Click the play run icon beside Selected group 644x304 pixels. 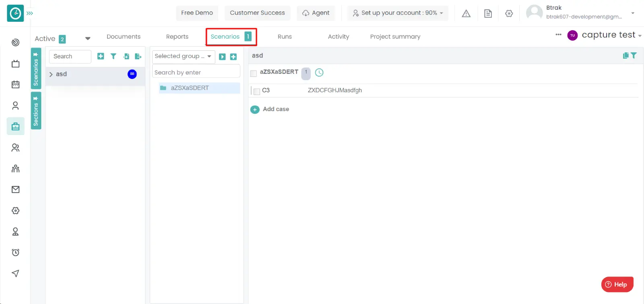222,57
